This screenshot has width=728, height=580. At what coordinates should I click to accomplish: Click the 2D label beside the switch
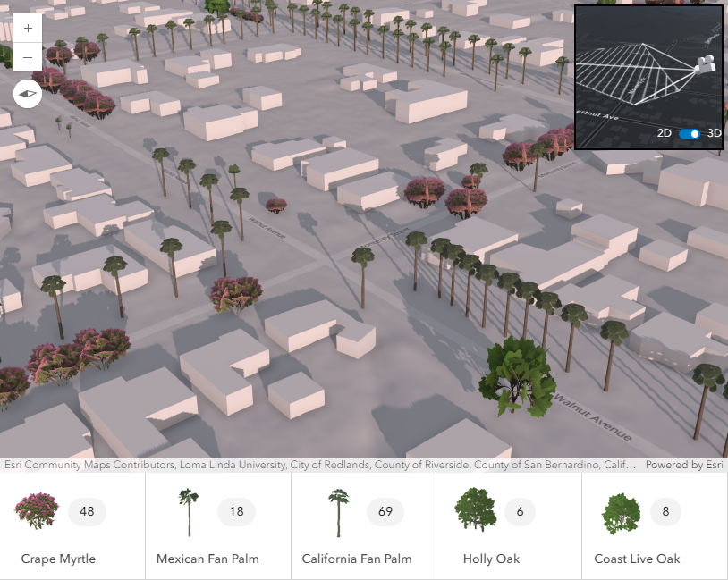[665, 133]
